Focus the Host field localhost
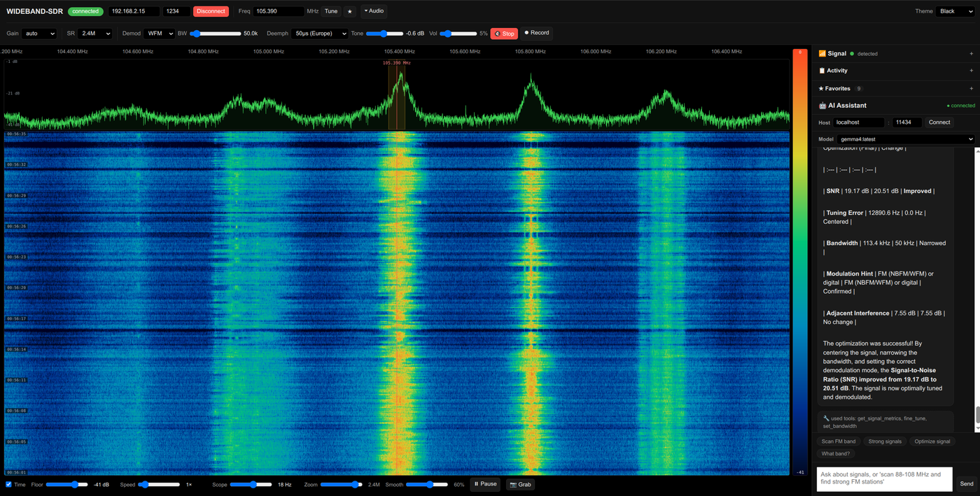 point(858,122)
